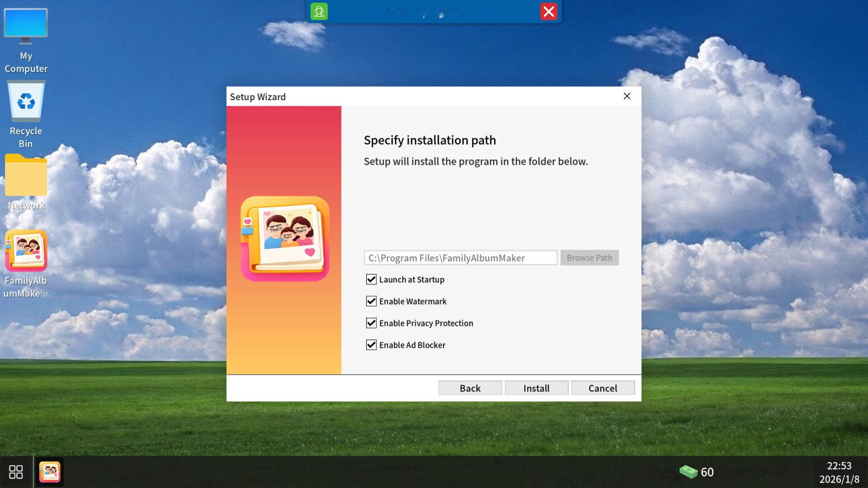Open the My Computer desktop icon
The image size is (868, 488).
26,41
